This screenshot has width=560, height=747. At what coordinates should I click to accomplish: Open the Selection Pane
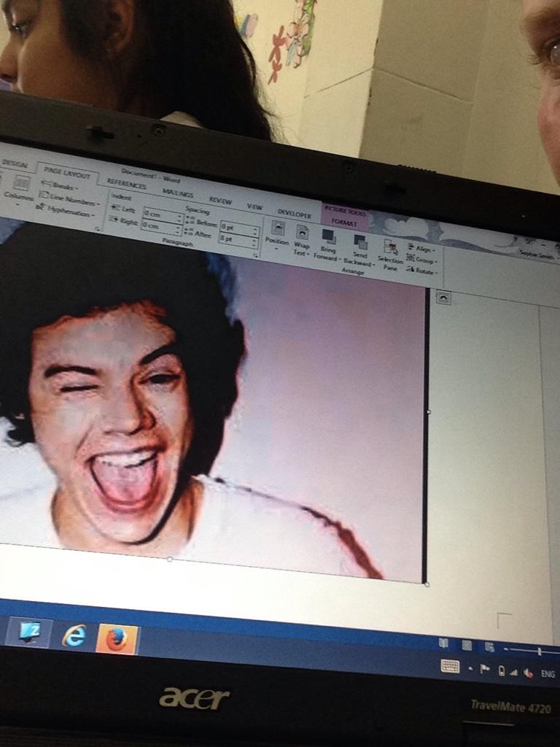click(391, 255)
